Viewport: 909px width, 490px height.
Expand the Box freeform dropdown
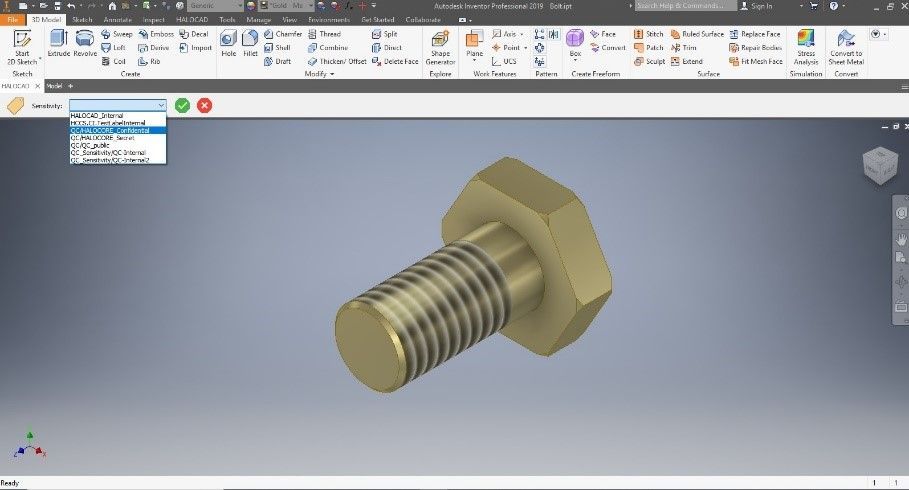pos(575,60)
